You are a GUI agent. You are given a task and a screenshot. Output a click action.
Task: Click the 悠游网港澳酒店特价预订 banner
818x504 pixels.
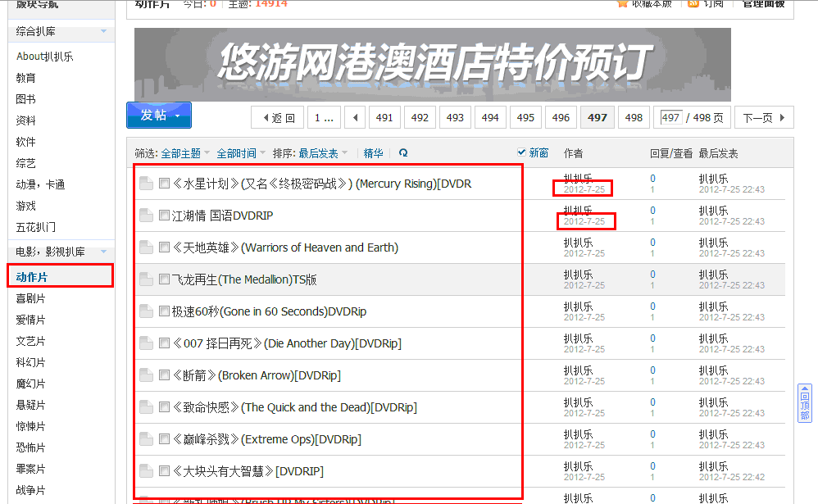[x=433, y=64]
